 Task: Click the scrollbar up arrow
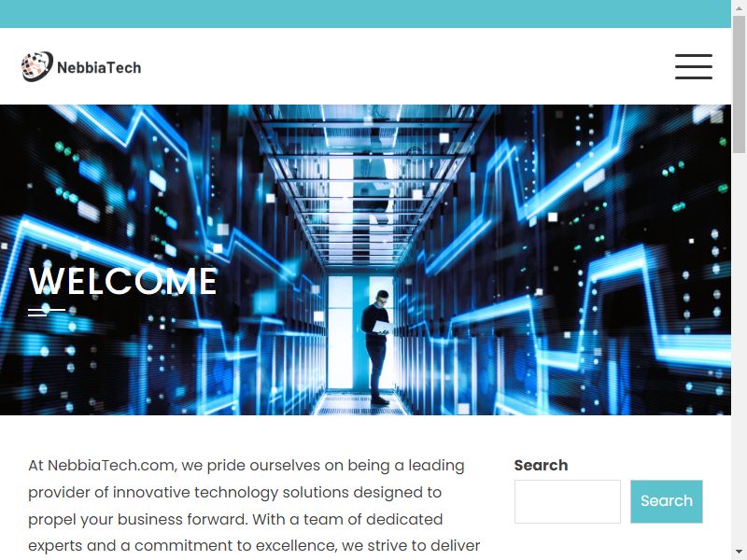739,7
